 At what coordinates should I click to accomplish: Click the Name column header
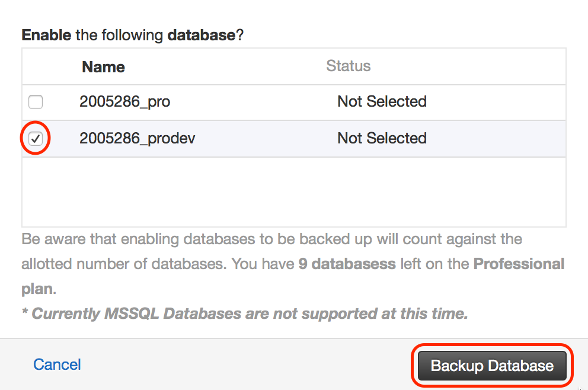point(103,66)
